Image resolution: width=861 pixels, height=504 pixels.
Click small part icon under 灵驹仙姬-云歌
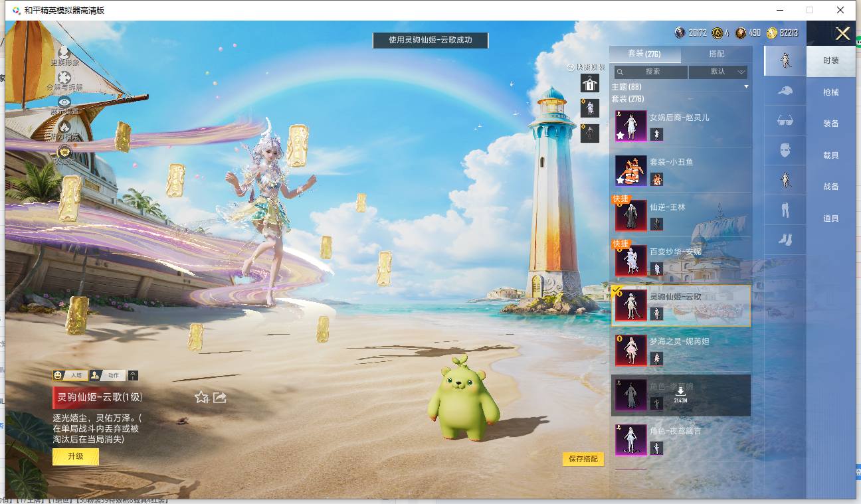[x=656, y=313]
